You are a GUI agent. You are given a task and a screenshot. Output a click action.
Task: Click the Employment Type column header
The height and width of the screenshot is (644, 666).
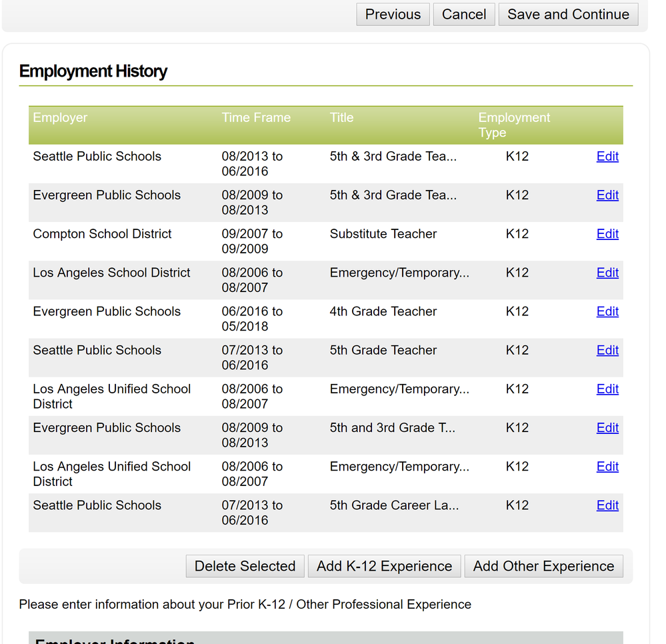tap(514, 125)
